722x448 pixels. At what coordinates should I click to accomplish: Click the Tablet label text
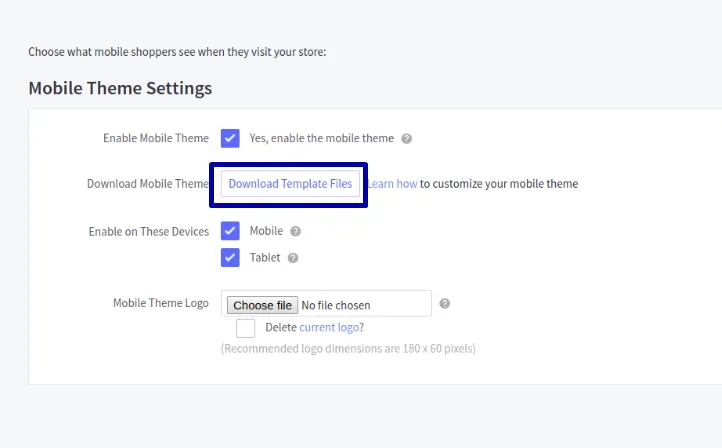265,257
